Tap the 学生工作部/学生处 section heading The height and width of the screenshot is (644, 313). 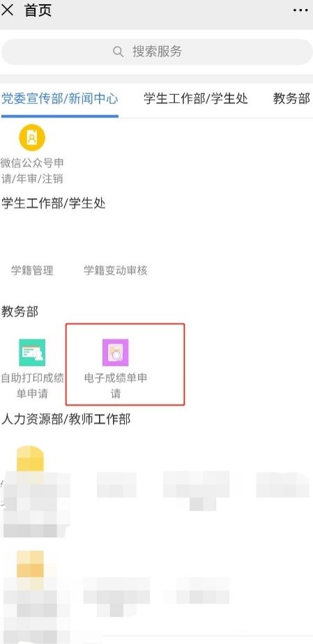(54, 204)
